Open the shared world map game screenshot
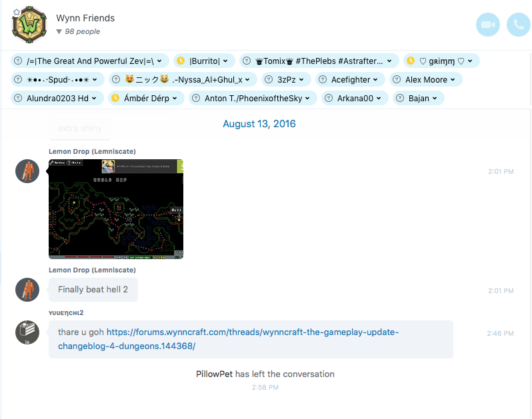This screenshot has height=419, width=532. coord(116,209)
